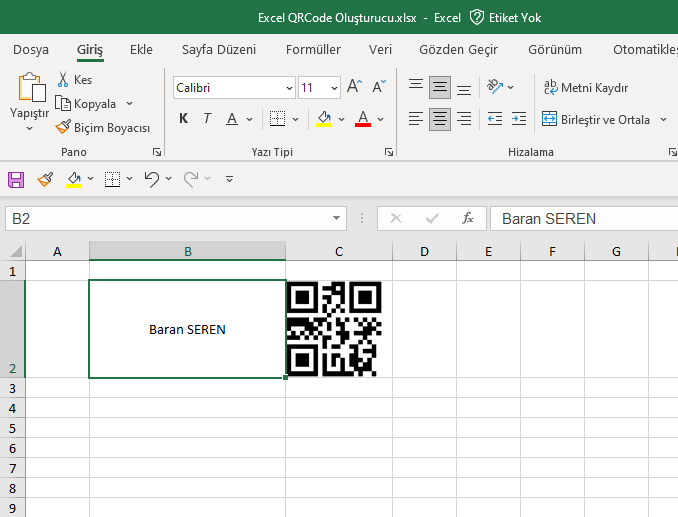This screenshot has height=517, width=678.
Task: Open the font size 11 dropdown
Action: (334, 88)
